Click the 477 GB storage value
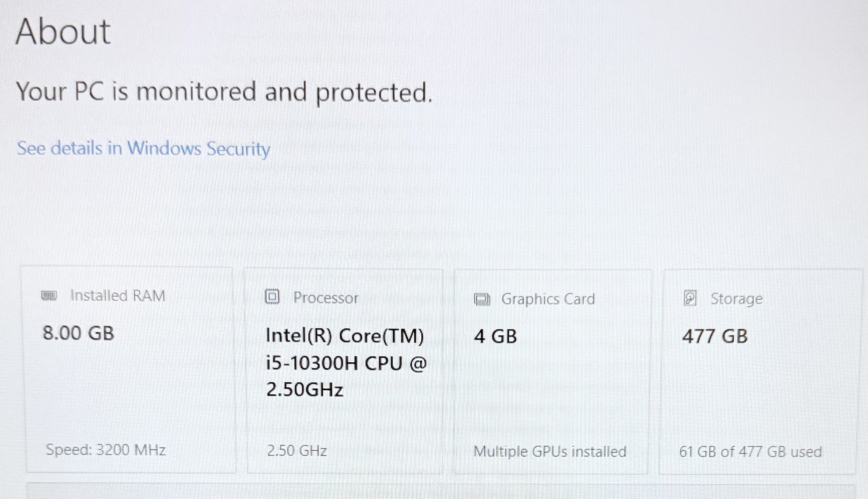Screen dimensions: 868x499 [x=715, y=336]
